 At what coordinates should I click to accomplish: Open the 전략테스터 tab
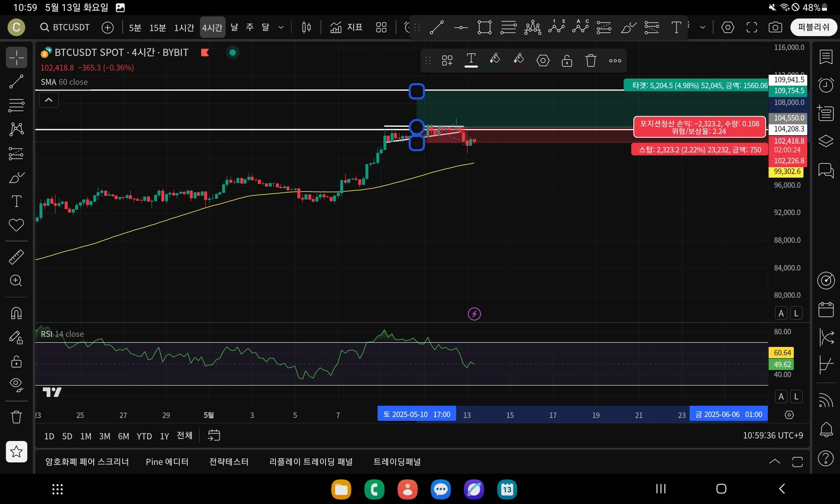pos(229,462)
